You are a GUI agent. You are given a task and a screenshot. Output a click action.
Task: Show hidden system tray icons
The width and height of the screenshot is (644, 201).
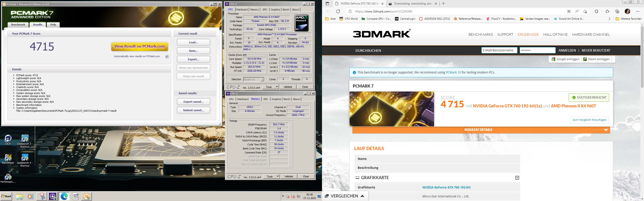point(283,196)
